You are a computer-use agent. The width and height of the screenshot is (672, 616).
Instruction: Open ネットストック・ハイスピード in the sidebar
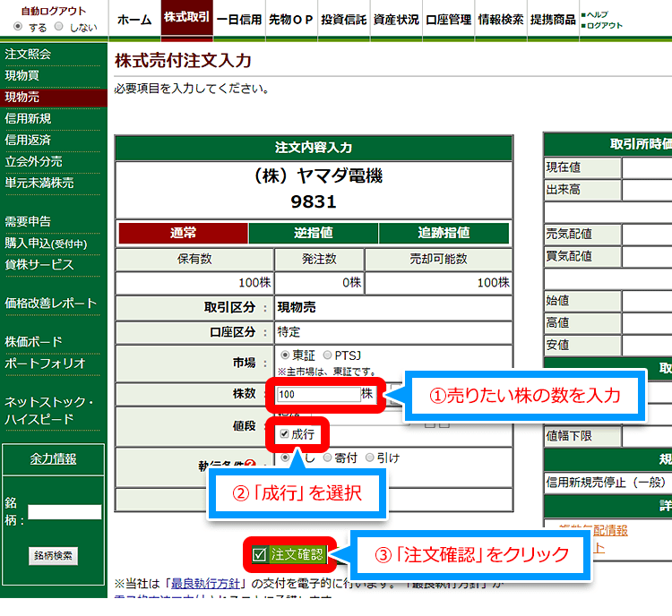(x=49, y=410)
